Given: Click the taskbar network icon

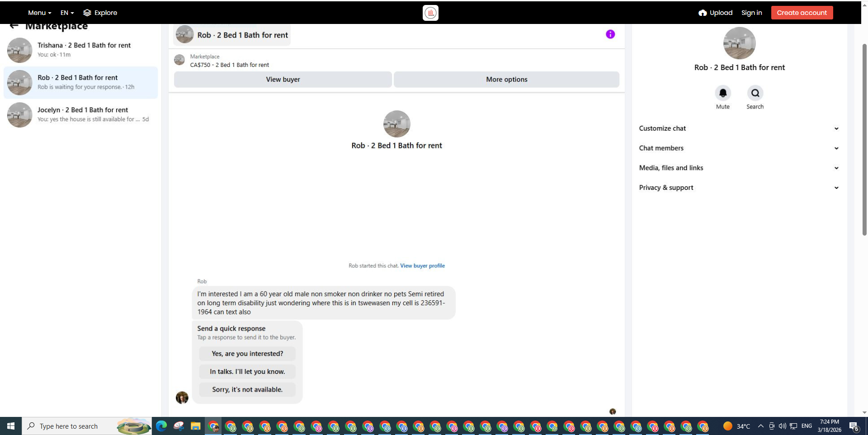Looking at the screenshot, I should (793, 426).
